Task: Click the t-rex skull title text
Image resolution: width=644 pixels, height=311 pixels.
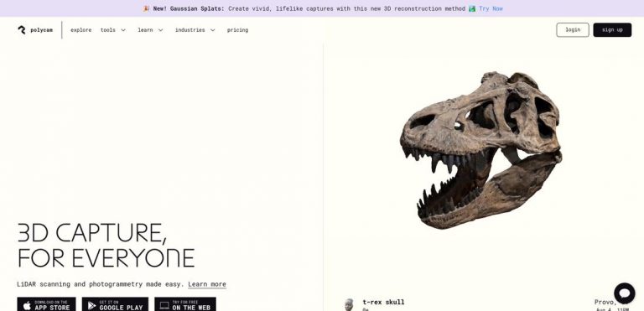Action: point(383,302)
